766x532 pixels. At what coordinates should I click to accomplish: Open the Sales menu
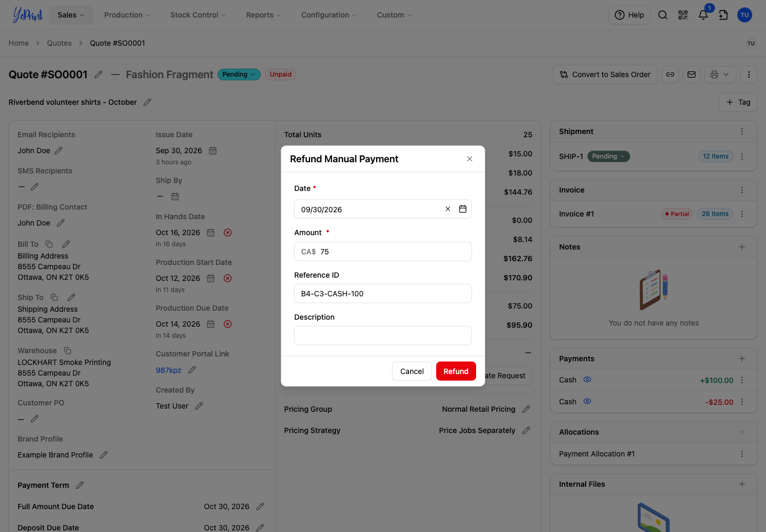71,15
